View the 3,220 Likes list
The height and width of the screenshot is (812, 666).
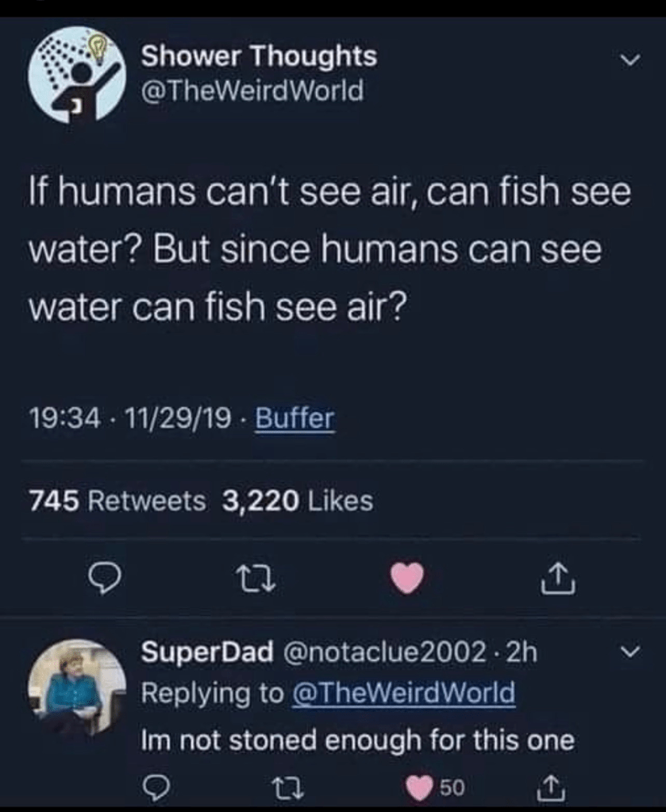(298, 500)
